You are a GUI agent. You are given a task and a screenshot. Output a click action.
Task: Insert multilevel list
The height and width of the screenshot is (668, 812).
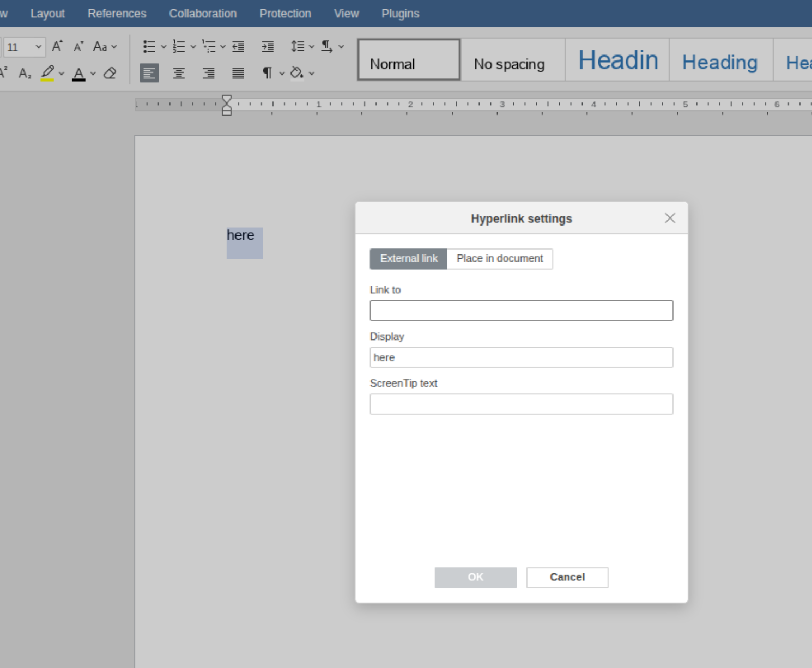click(209, 46)
